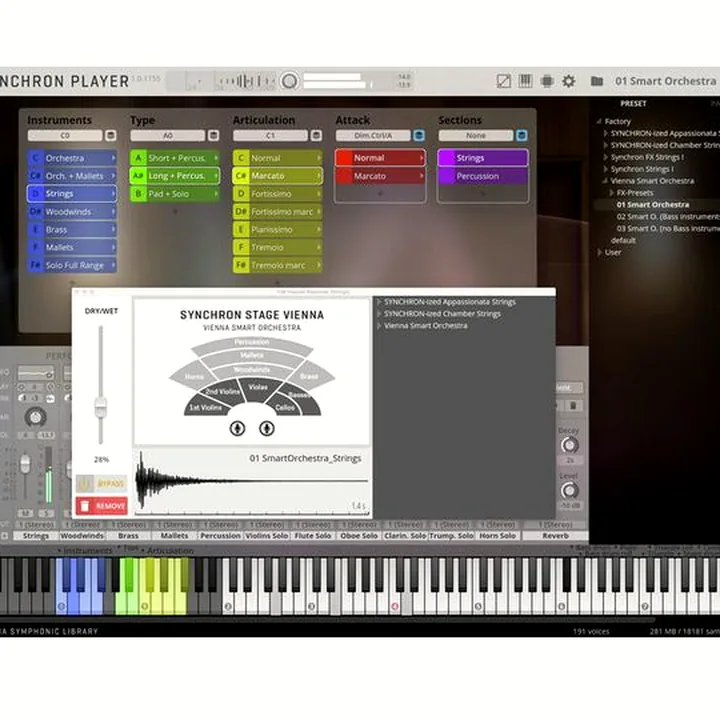Click the right microphone icon under stage
Screen dimensions: 720x720
tap(267, 428)
